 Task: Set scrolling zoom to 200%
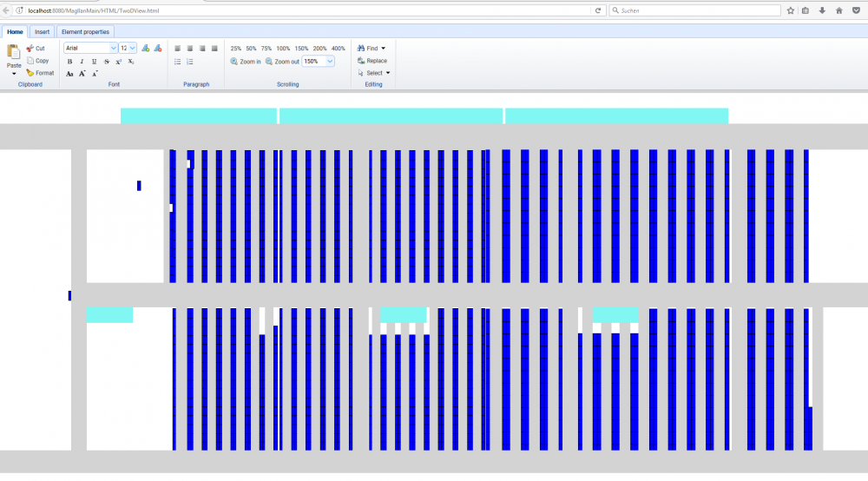(319, 49)
